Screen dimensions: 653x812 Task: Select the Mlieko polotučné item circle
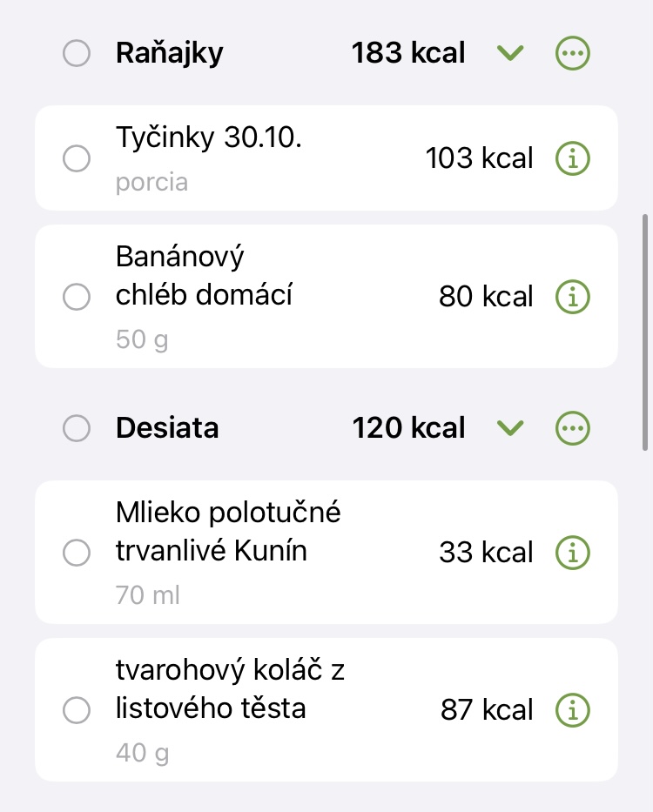(77, 552)
